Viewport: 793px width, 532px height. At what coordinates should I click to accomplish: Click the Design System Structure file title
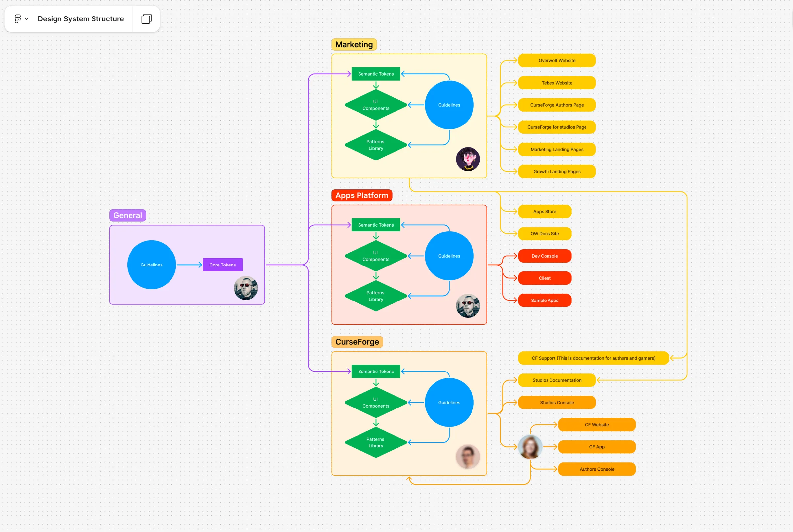(81, 19)
